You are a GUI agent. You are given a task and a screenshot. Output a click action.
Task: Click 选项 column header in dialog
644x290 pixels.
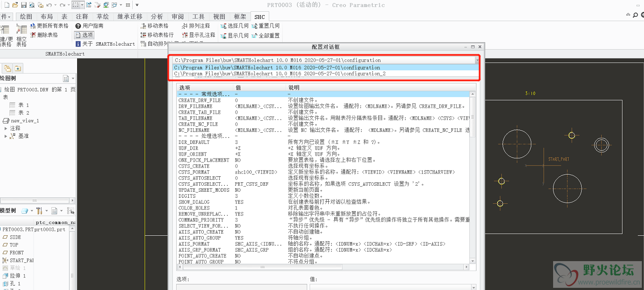pos(205,87)
